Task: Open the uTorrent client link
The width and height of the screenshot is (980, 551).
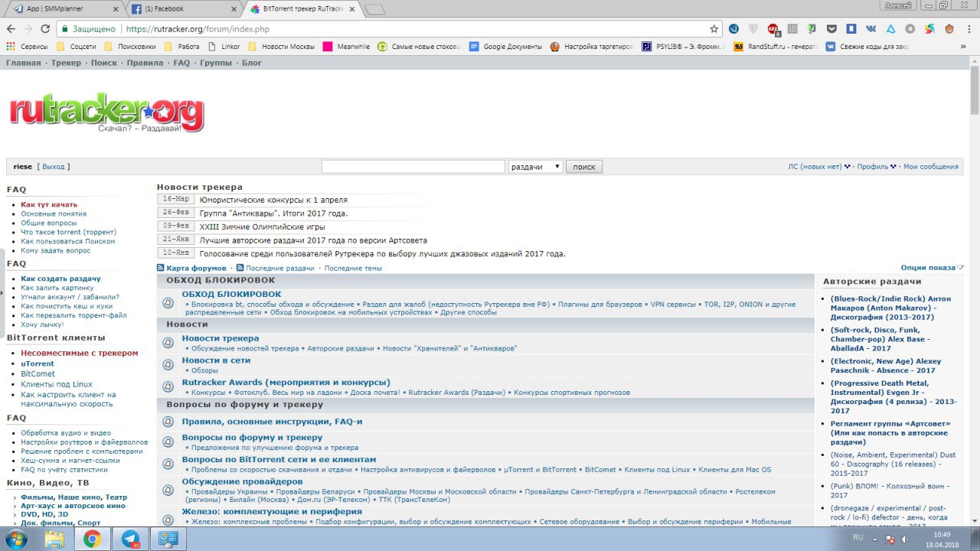Action: (x=38, y=364)
